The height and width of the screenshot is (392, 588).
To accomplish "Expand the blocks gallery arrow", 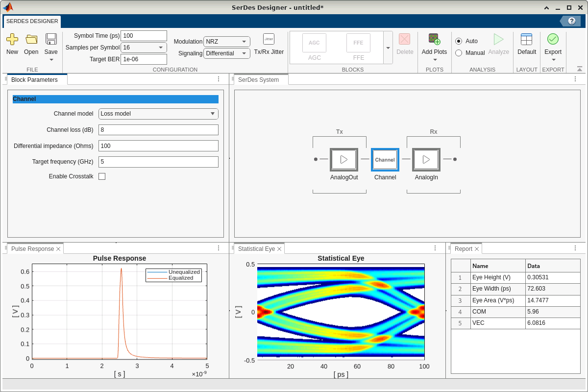I will [x=388, y=48].
